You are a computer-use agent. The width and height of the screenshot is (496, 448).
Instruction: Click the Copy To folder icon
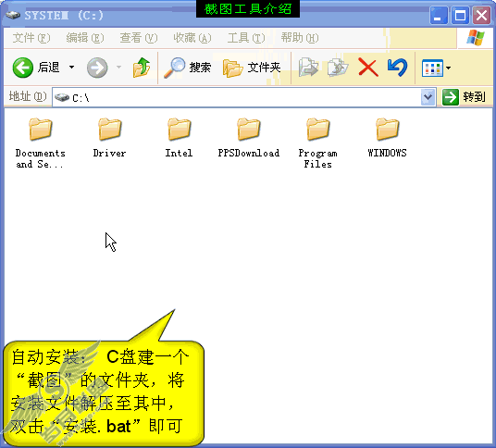[x=338, y=68]
